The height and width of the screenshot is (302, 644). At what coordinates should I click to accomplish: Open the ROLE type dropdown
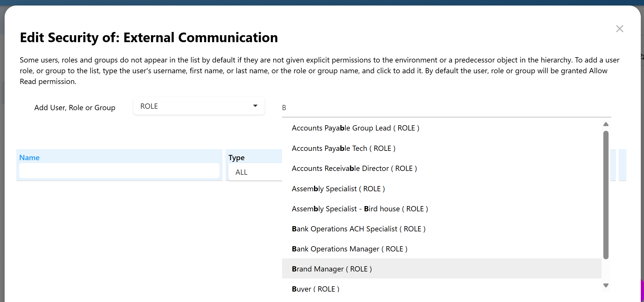click(198, 106)
